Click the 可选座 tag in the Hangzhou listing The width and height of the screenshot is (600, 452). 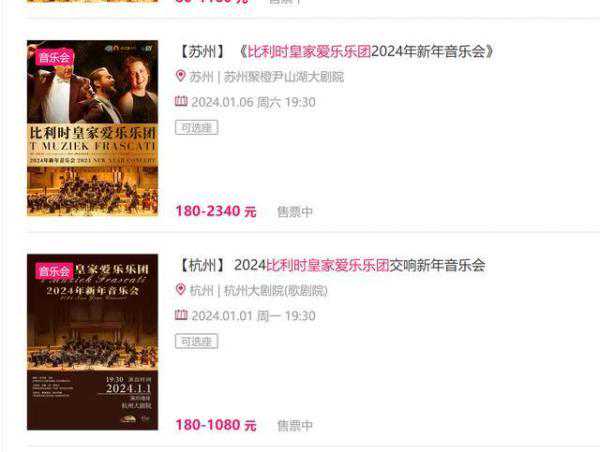197,341
